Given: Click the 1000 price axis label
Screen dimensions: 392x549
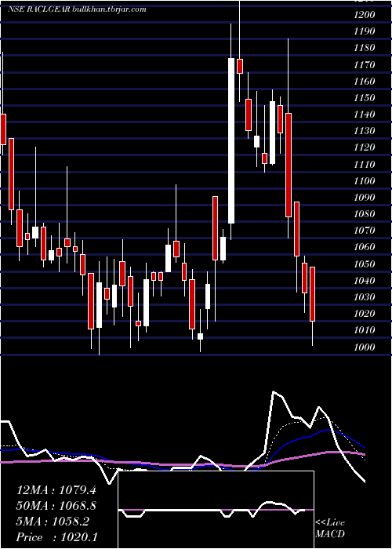Looking at the screenshot, I should point(365,347).
